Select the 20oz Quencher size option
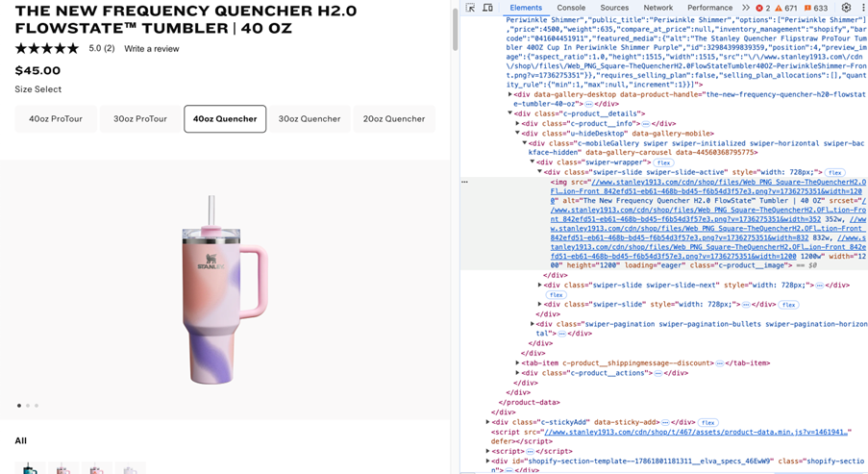 point(394,119)
